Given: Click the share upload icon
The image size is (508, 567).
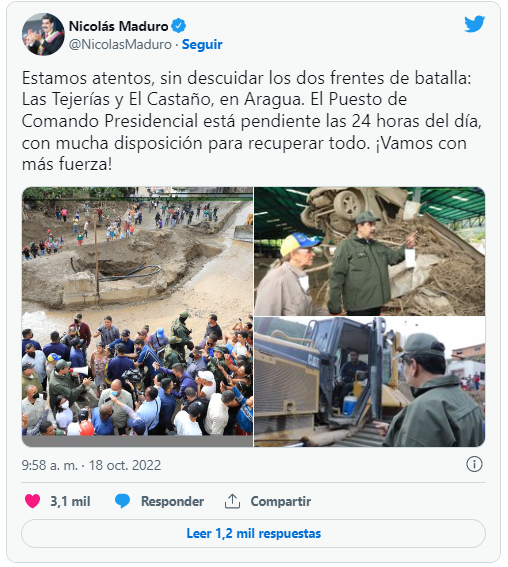Looking at the screenshot, I should click(232, 501).
